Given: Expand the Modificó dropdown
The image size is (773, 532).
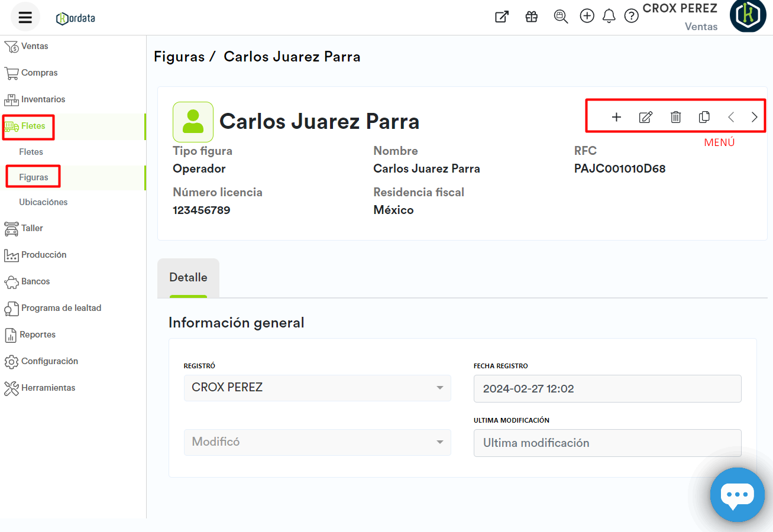Looking at the screenshot, I should [x=317, y=442].
